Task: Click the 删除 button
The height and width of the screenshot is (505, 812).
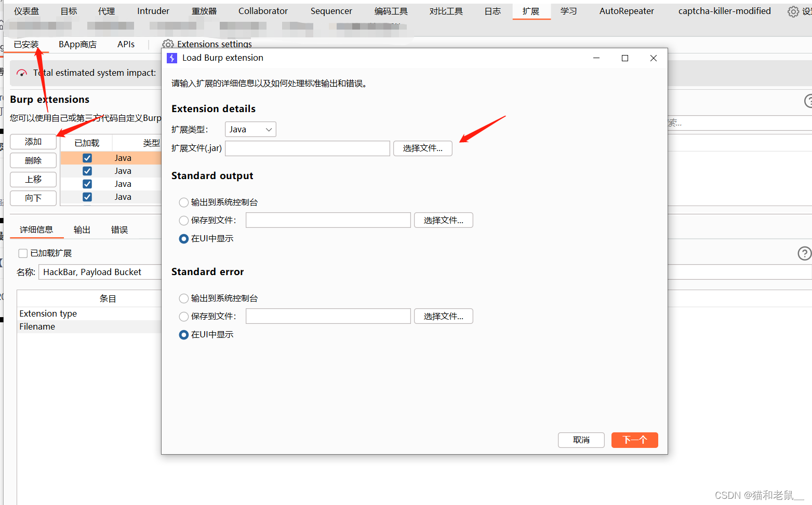Action: tap(33, 160)
